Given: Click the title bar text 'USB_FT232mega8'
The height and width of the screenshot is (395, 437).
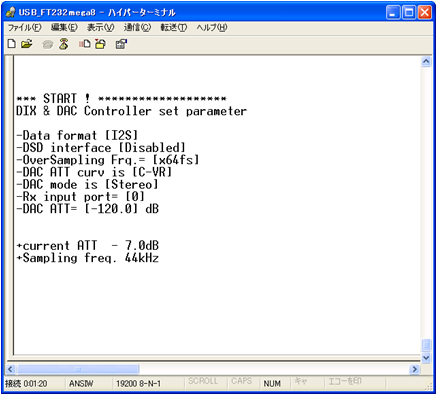Looking at the screenshot, I should coord(57,12).
